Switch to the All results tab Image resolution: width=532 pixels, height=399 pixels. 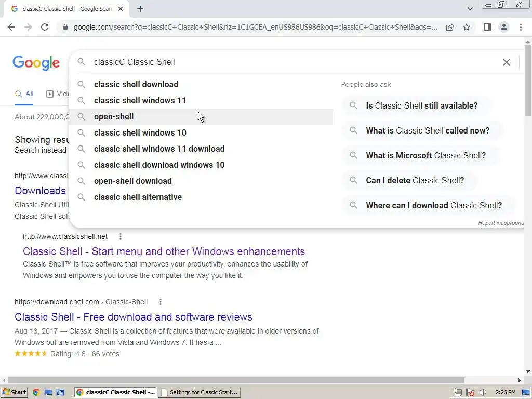24,94
